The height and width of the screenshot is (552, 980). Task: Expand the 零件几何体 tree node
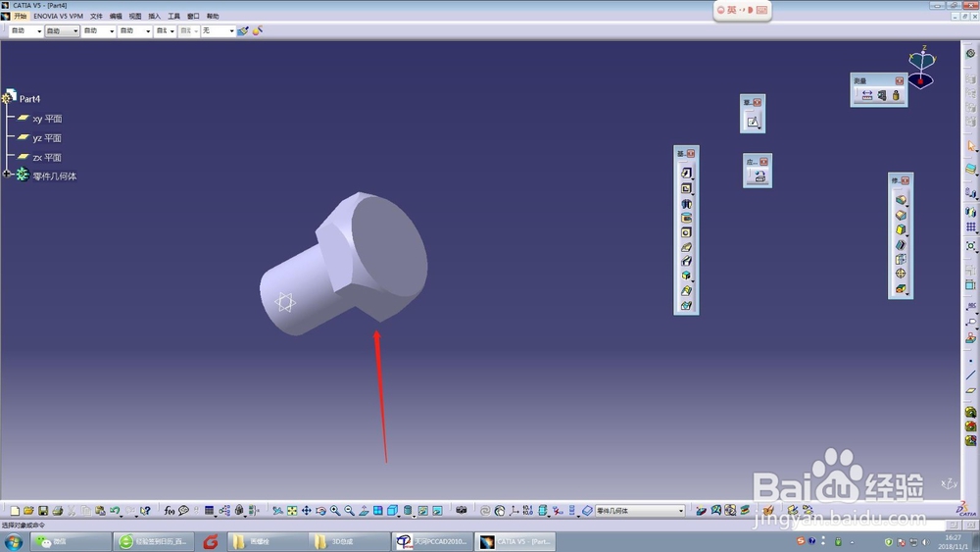click(x=7, y=174)
